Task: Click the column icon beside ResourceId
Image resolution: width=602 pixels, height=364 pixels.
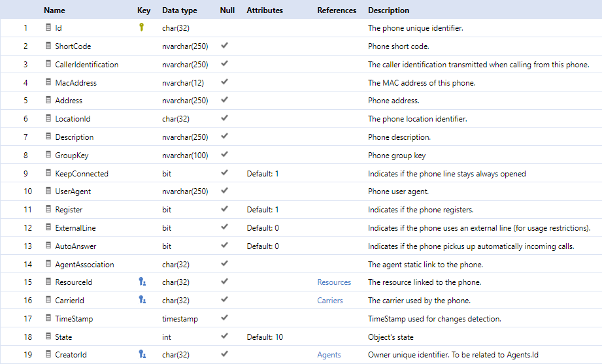Action: tap(48, 282)
